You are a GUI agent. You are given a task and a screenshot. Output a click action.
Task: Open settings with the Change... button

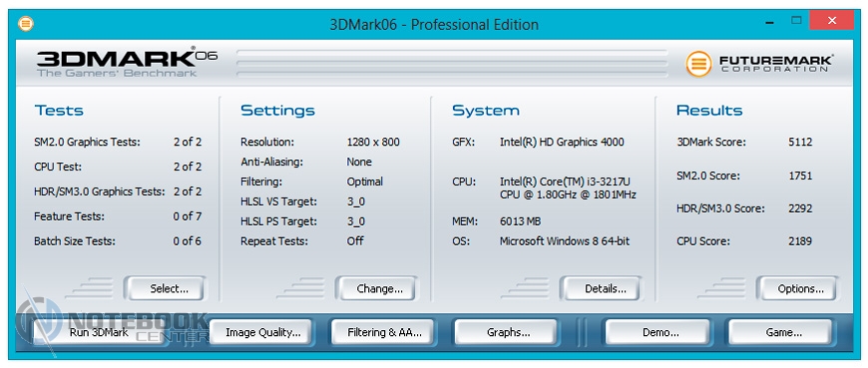377,288
